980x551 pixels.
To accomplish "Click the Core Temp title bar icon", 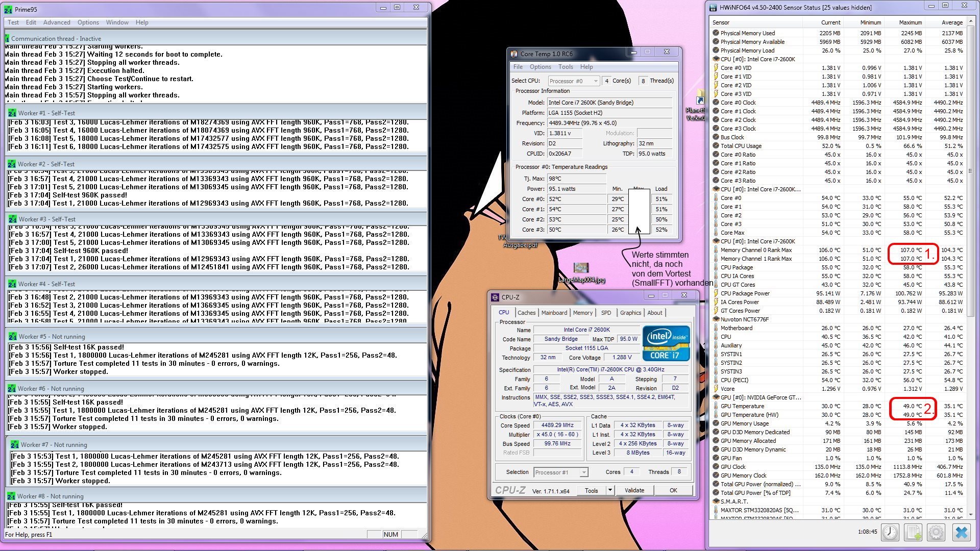I will tap(514, 54).
